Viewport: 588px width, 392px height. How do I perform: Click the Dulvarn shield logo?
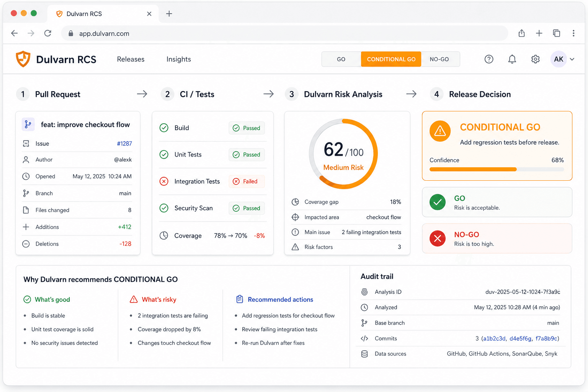23,59
